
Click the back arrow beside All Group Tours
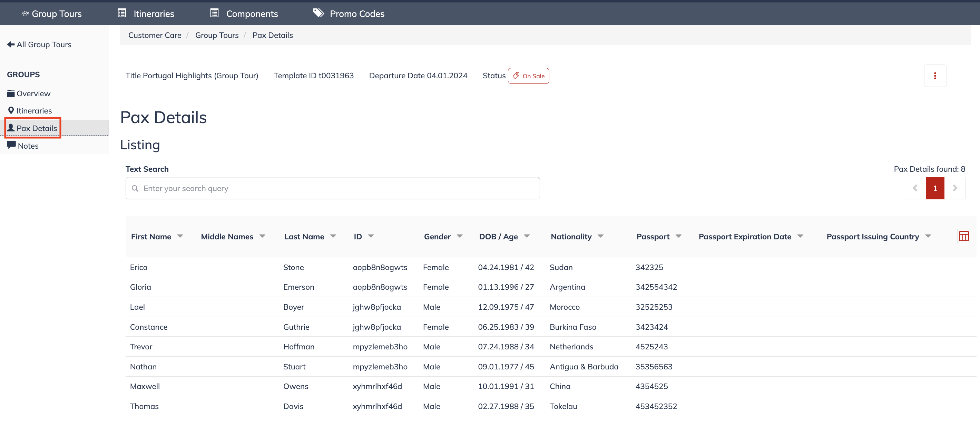(x=11, y=44)
